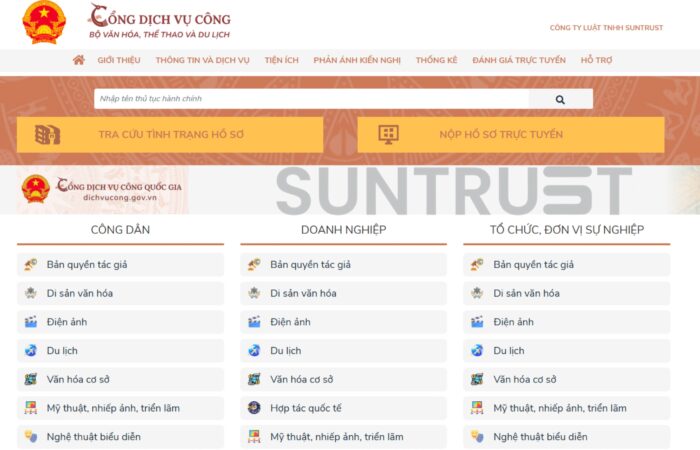This screenshot has height=450, width=700.
Task: Open Du lịch text under Doanh nghiệp
Action: click(285, 350)
